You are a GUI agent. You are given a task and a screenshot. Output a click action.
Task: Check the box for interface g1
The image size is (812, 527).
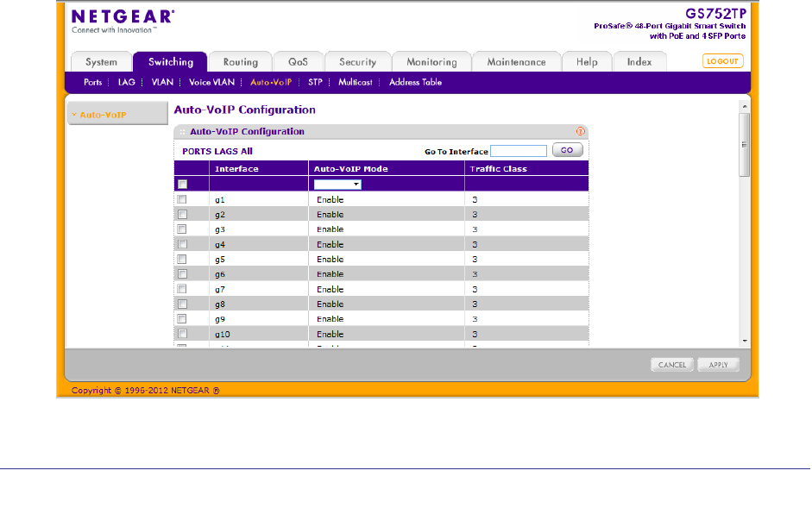pyautogui.click(x=182, y=199)
